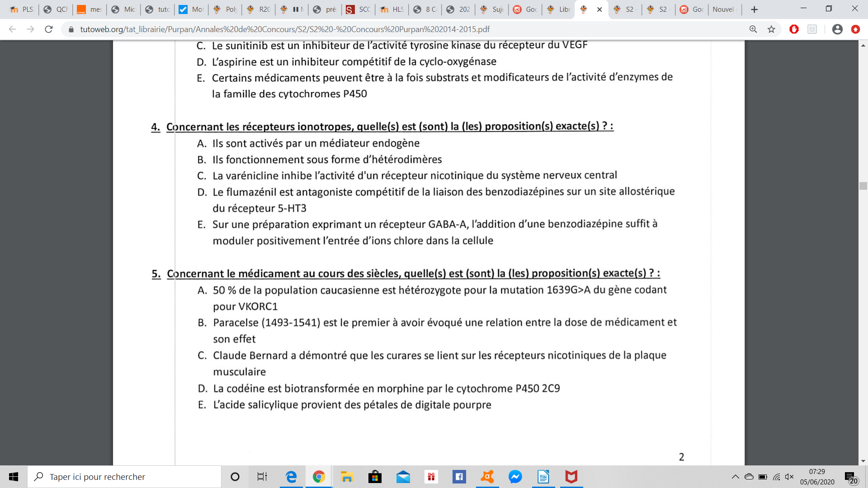Screen dimensions: 868x488
Task: Open new tab with plus button
Action: [754, 9]
